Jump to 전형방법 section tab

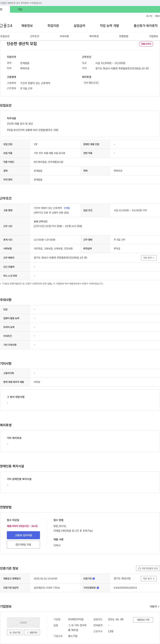click(x=123, y=36)
